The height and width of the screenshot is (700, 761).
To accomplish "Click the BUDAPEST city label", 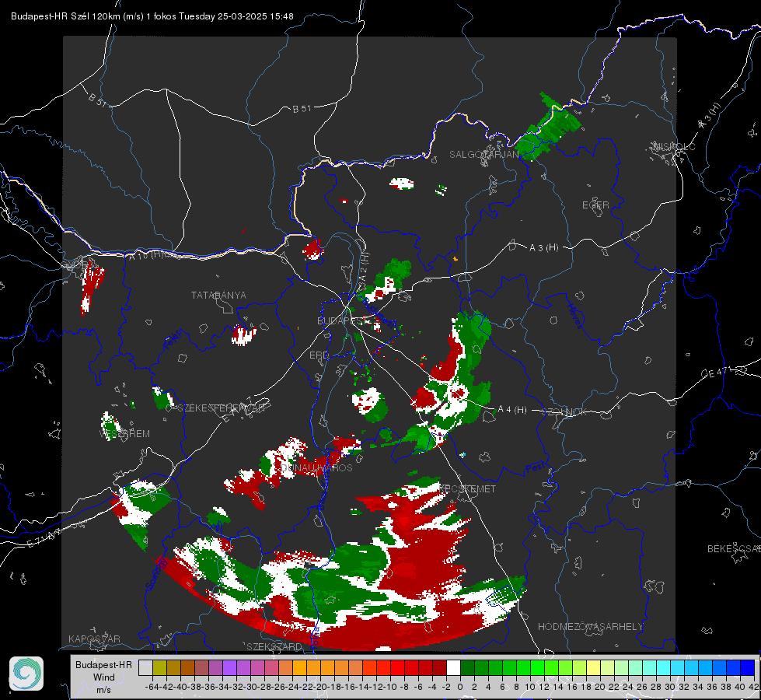I will coord(342,320).
